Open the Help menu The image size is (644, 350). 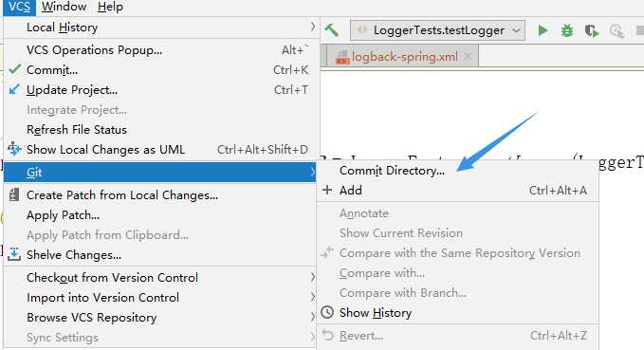click(x=110, y=7)
